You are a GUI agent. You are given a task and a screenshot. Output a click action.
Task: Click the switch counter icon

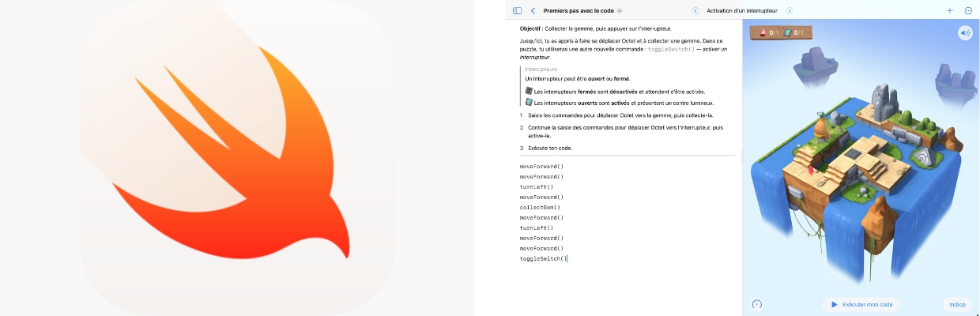tap(788, 33)
